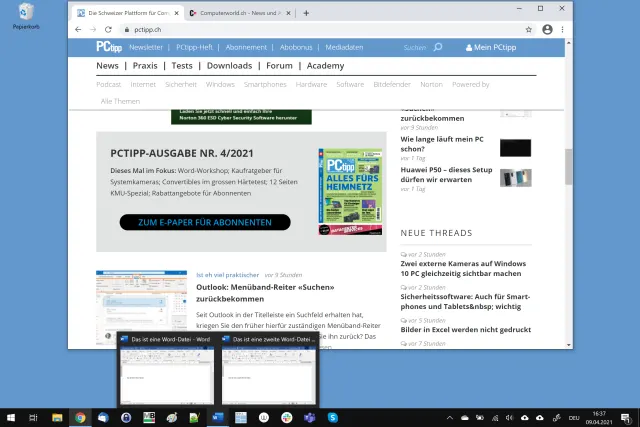Click the pctipp.ch address bar
Image resolution: width=640 pixels, height=427 pixels.
(322, 29)
